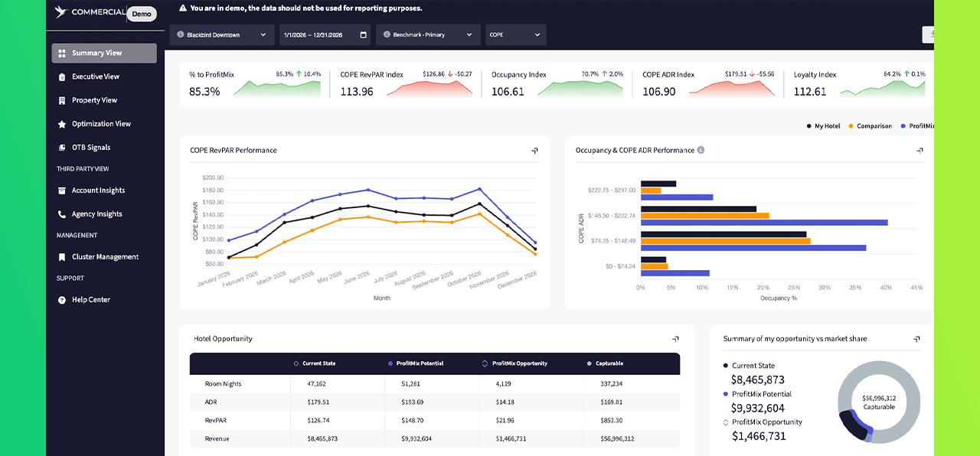Click the Property View building icon

(62, 100)
